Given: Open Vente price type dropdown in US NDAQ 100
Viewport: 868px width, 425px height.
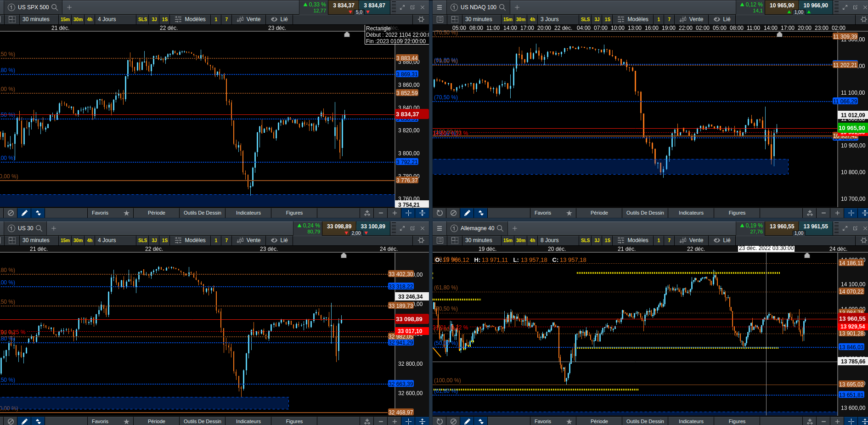Looking at the screenshot, I should point(692,19).
